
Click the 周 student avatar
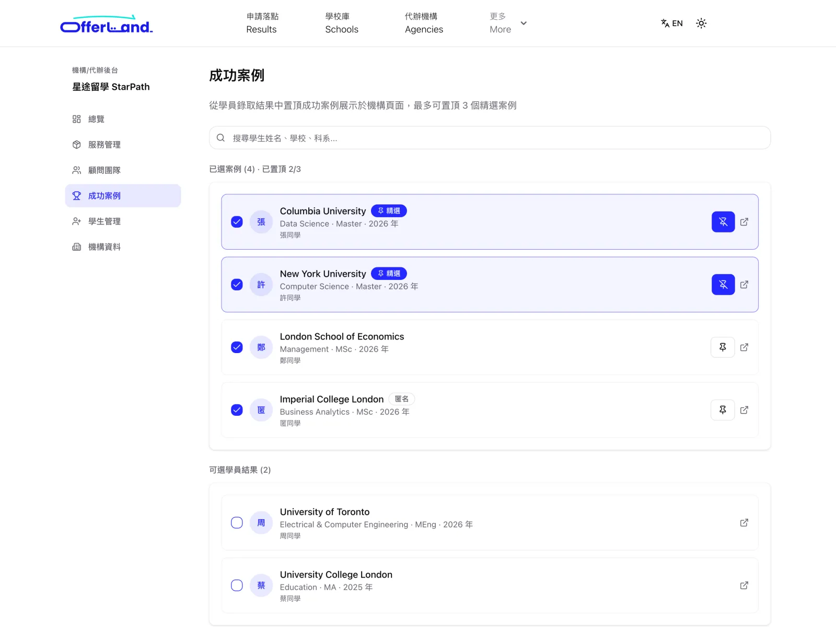click(261, 523)
